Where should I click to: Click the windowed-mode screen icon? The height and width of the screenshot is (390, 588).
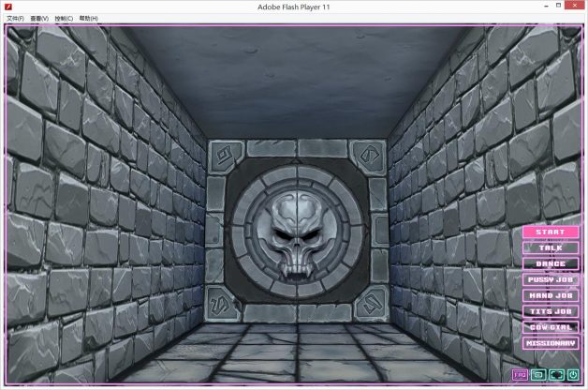tap(538, 375)
